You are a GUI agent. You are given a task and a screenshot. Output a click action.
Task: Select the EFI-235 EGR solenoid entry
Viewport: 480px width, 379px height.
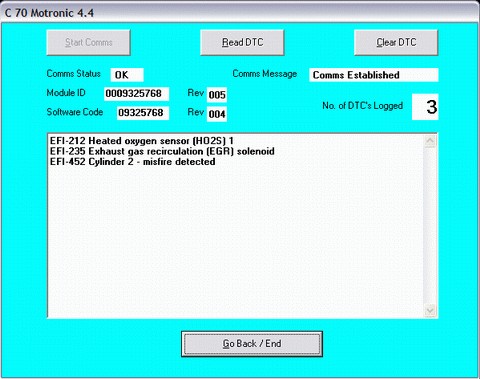162,151
